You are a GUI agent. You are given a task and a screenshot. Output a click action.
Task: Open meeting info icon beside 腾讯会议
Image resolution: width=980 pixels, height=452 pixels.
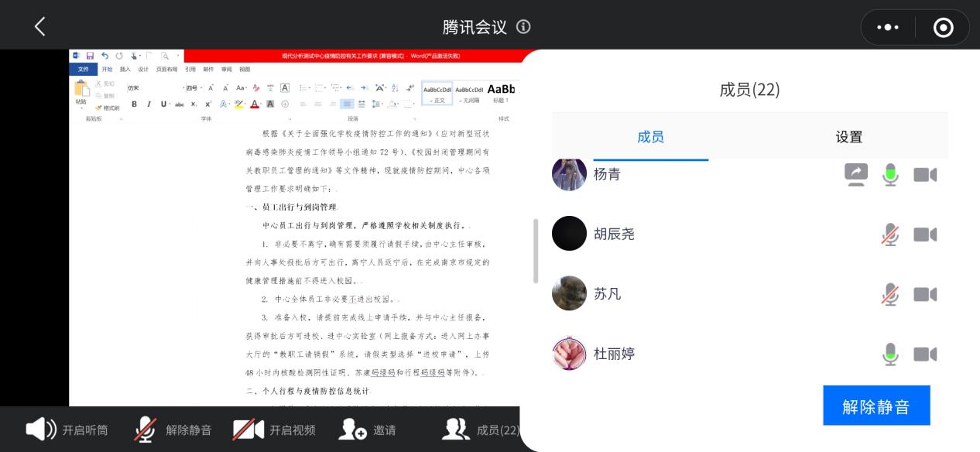tap(523, 26)
